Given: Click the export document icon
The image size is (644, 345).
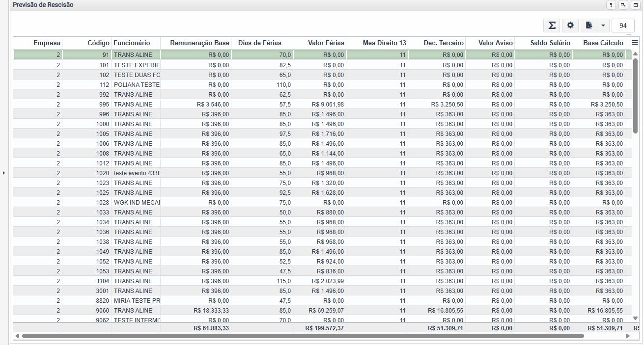Looking at the screenshot, I should (589, 26).
